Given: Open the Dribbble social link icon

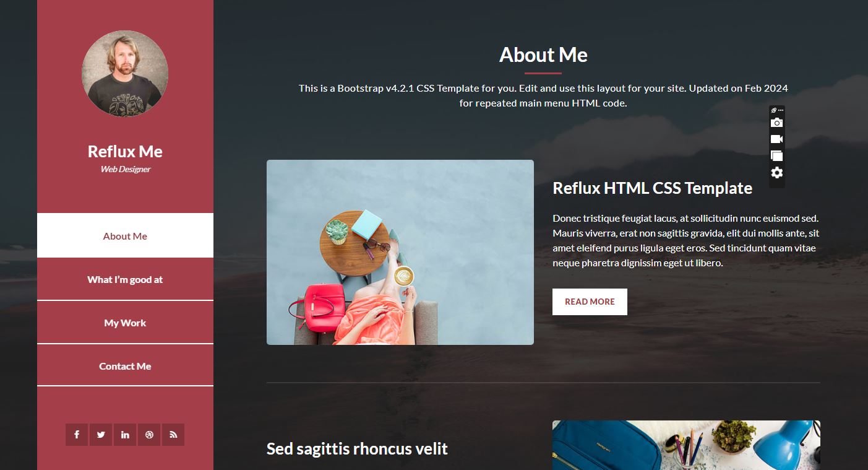Looking at the screenshot, I should coord(149,435).
